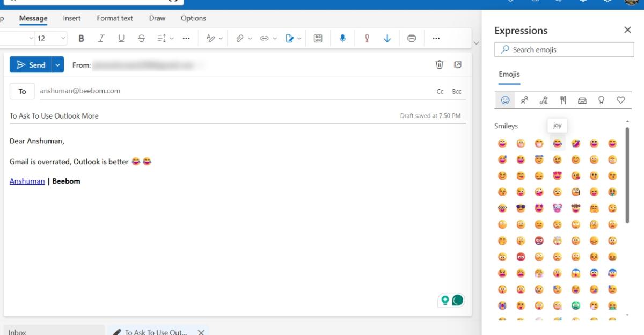The height and width of the screenshot is (335, 644).
Task: Click the Search emojis field
Action: click(564, 50)
